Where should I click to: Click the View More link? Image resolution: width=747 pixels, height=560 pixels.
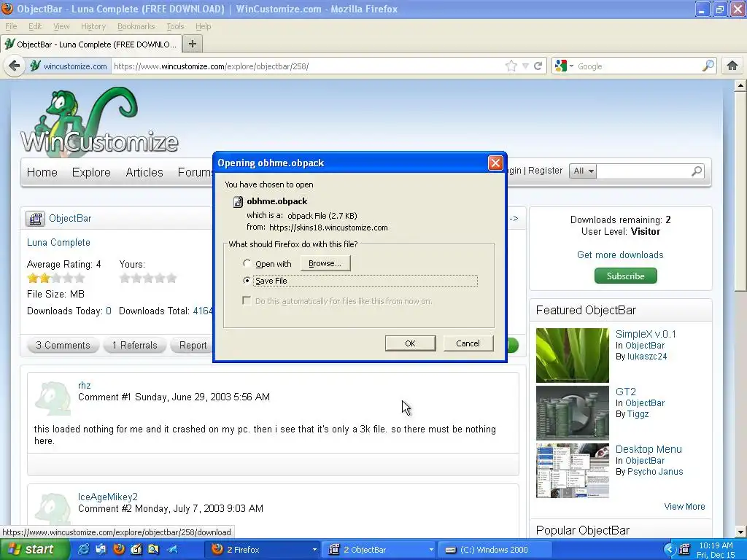pos(684,507)
